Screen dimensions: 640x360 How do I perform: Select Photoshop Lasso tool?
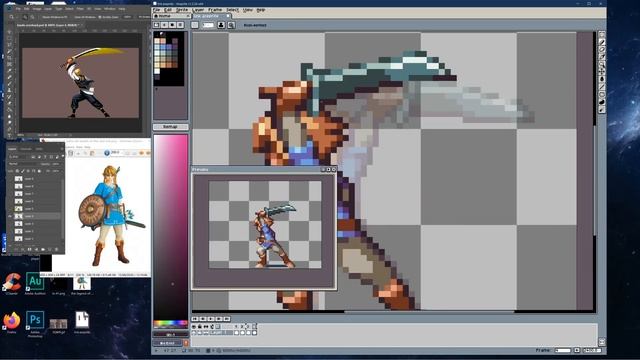(x=9, y=44)
